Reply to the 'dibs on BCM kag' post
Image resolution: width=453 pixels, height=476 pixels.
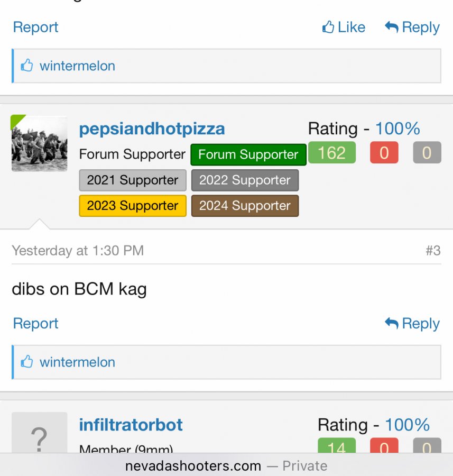[x=412, y=324]
